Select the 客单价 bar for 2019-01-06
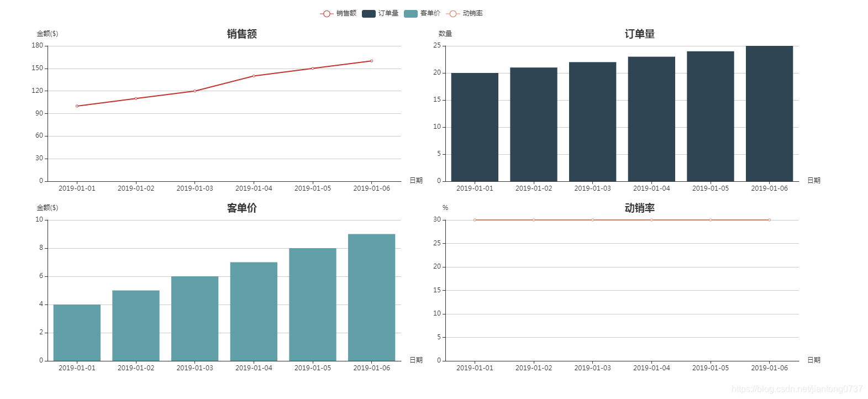868x399 pixels. pyautogui.click(x=371, y=297)
